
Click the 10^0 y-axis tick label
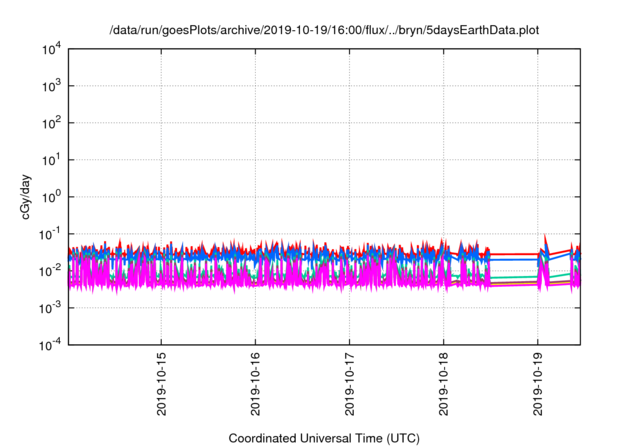[51, 197]
